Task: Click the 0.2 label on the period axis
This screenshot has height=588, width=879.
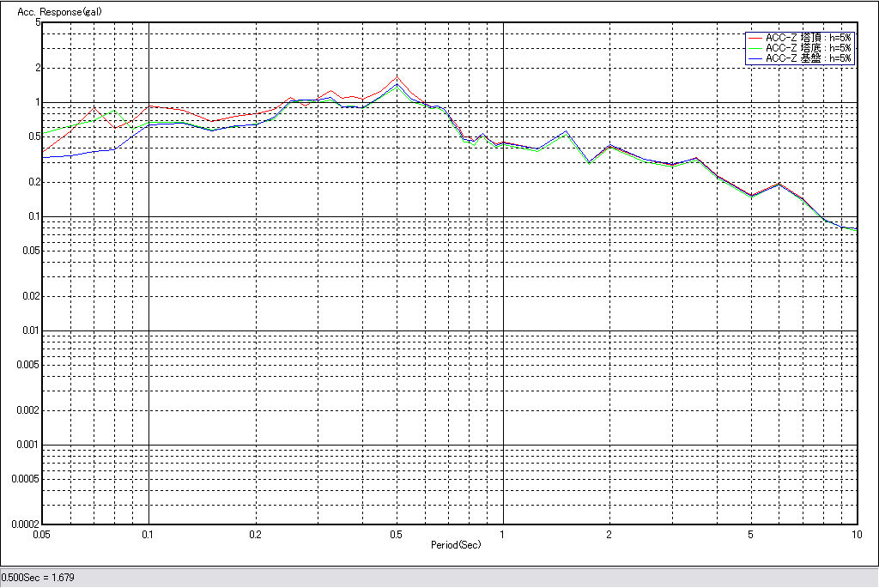Action: [x=255, y=535]
